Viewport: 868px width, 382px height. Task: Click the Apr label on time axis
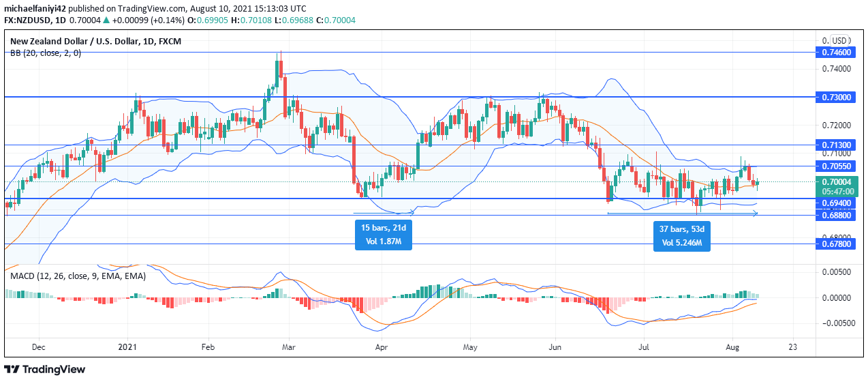coord(380,347)
